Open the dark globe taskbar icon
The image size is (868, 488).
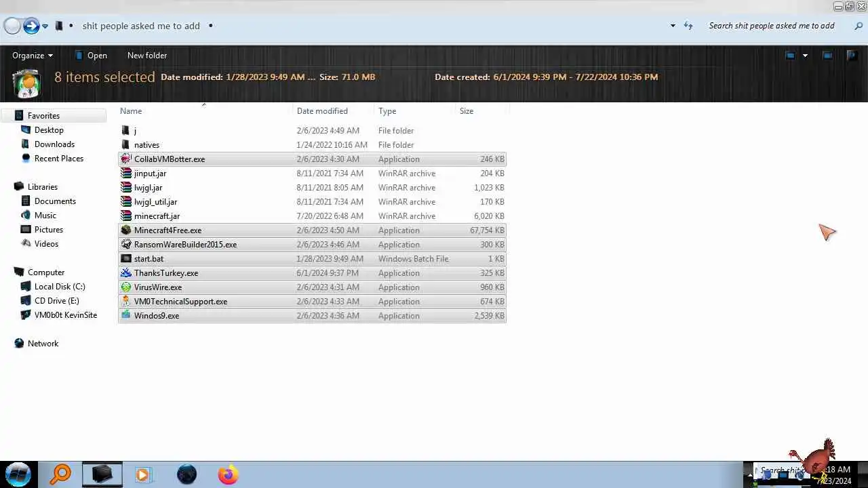point(186,474)
